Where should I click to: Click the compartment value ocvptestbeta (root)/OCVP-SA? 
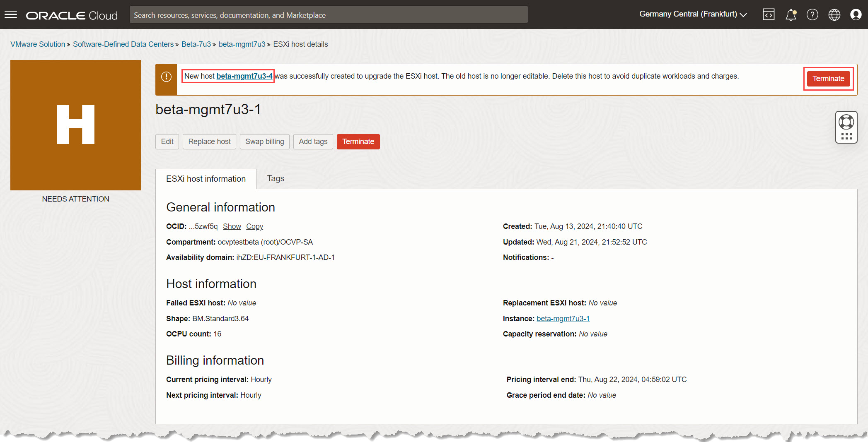[265, 242]
